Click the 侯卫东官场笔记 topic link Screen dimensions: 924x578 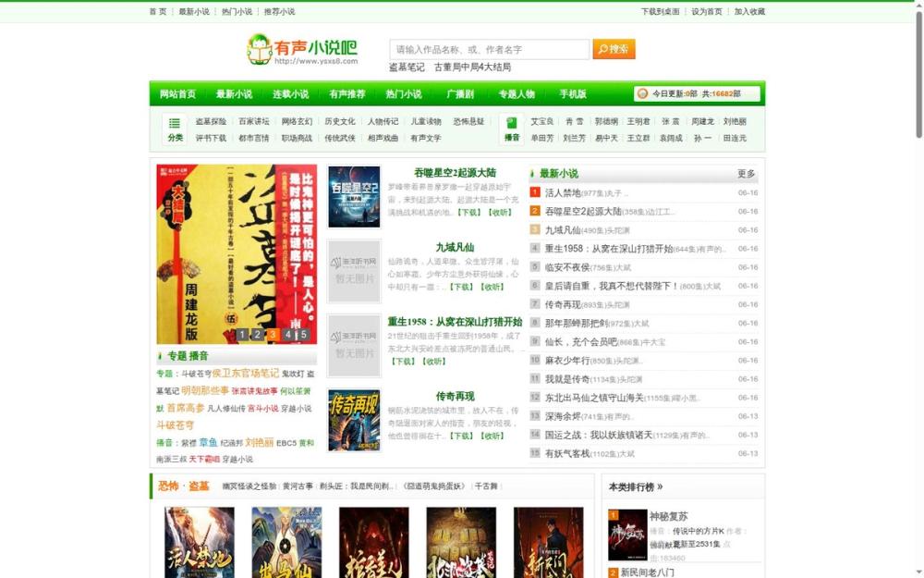tap(246, 374)
